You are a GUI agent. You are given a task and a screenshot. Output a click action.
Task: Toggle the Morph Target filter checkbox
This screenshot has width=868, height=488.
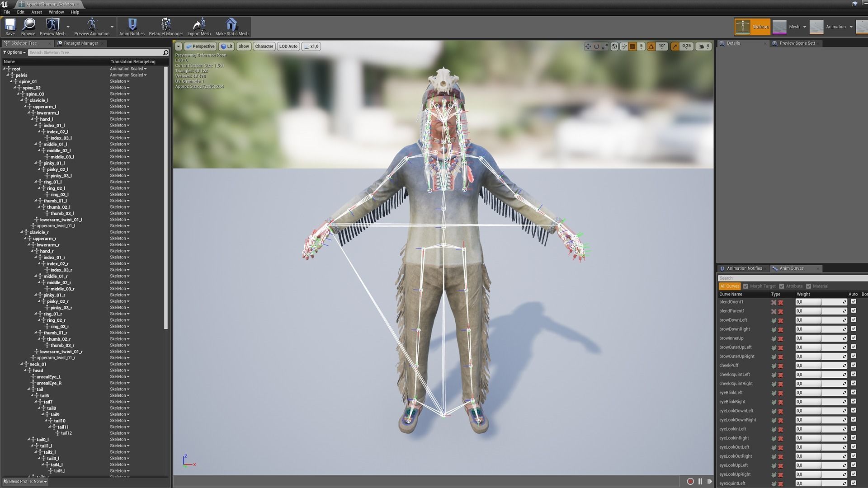[x=746, y=286]
